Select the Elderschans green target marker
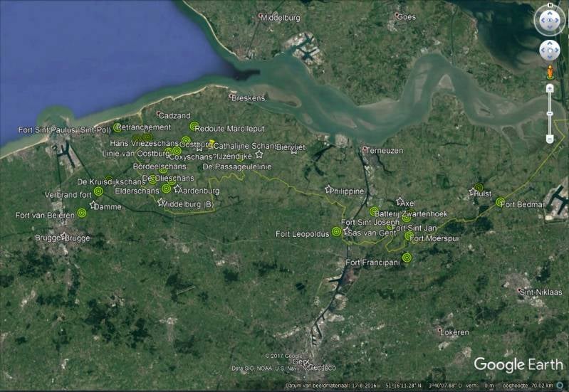 (166, 189)
